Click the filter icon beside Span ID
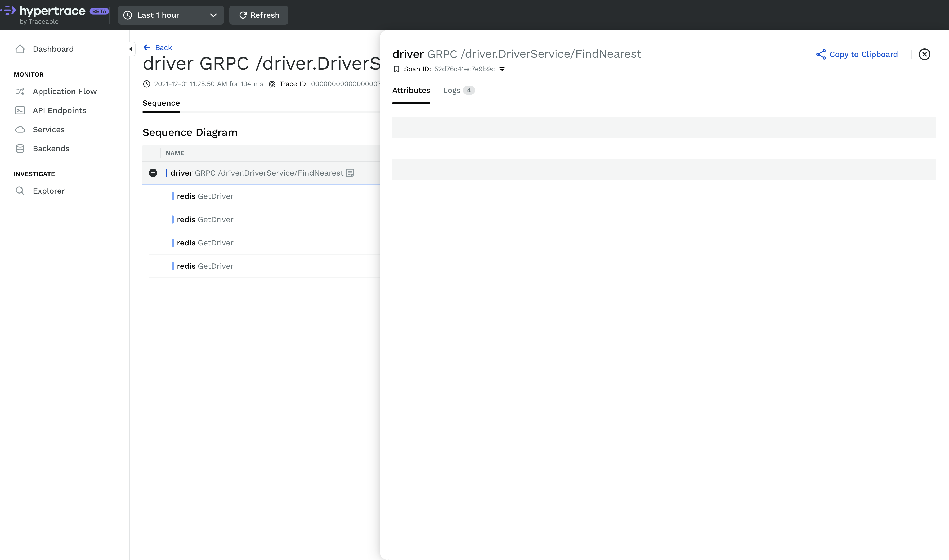This screenshot has height=560, width=949. 502,69
